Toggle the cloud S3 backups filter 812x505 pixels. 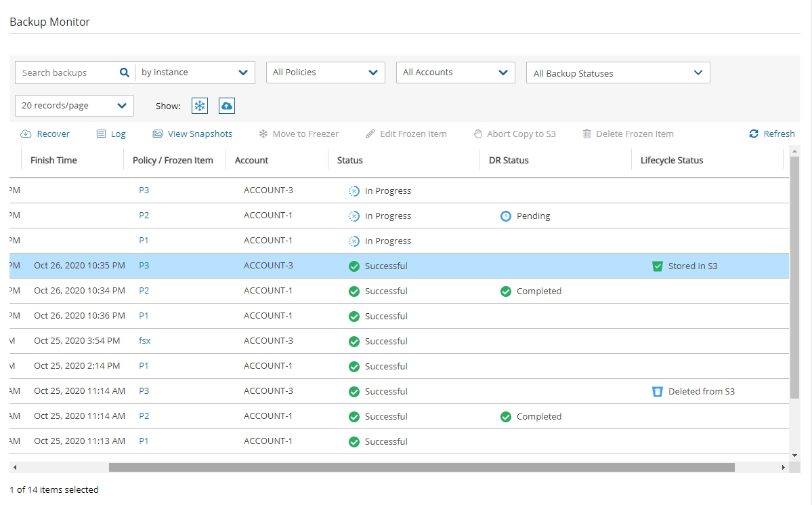(x=227, y=106)
